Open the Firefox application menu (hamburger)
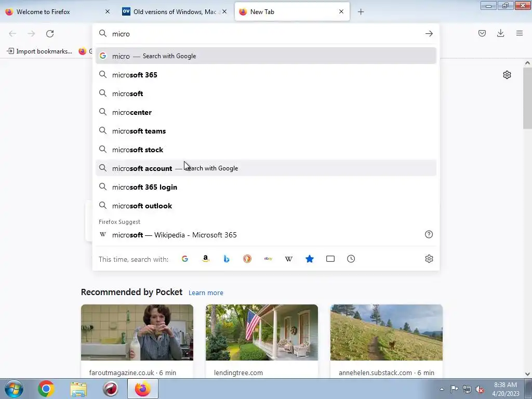The width and height of the screenshot is (532, 399). tap(520, 33)
